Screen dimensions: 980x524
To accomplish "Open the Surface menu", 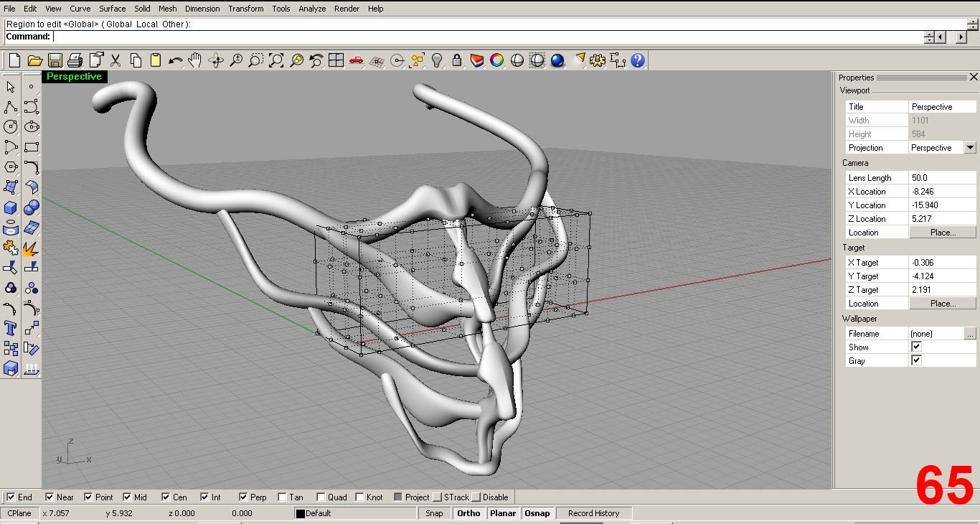I will (x=112, y=9).
